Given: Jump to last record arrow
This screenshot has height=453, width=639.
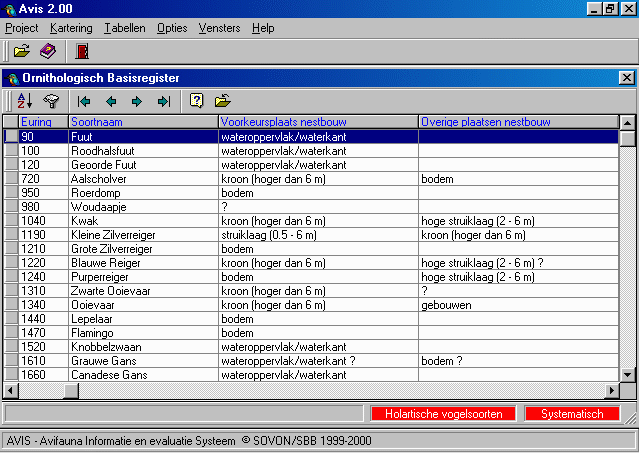Looking at the screenshot, I should (164, 101).
